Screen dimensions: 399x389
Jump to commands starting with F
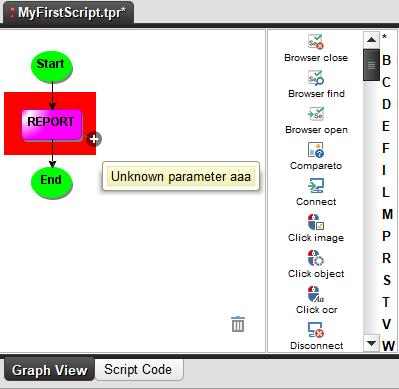pyautogui.click(x=386, y=148)
